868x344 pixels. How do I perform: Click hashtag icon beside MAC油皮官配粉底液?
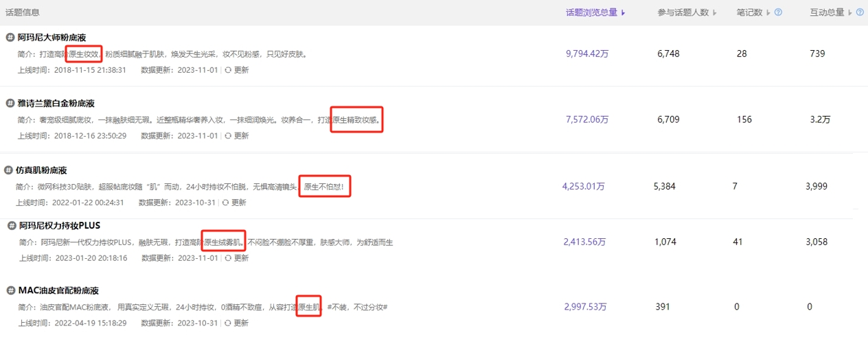(x=10, y=290)
